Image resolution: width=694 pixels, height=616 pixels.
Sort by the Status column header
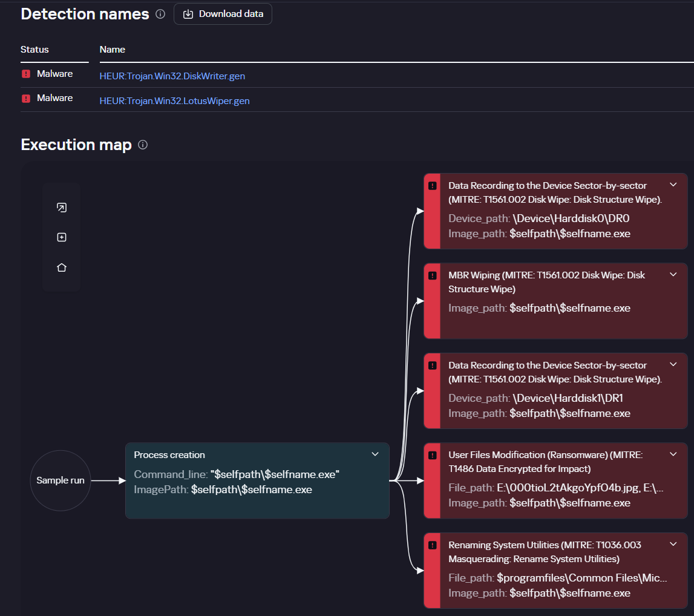click(x=34, y=50)
